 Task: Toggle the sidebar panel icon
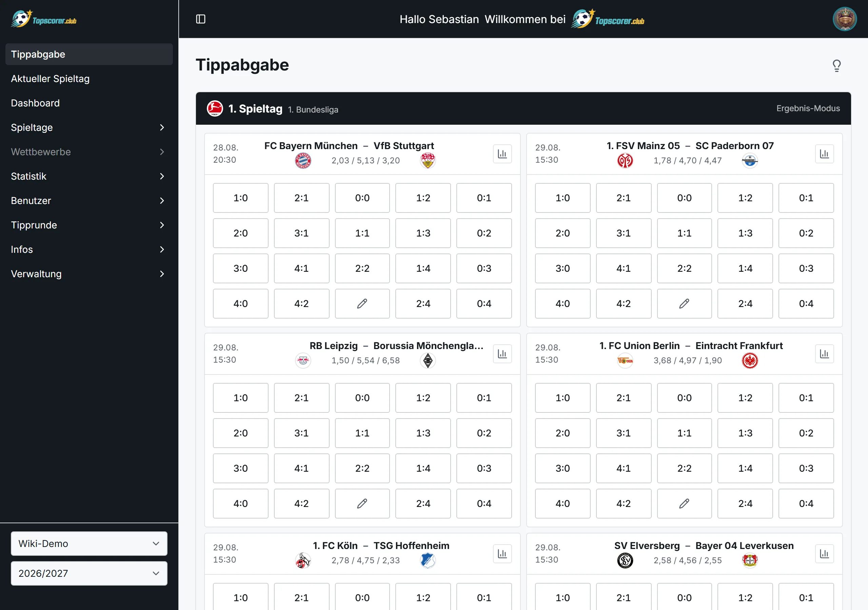201,19
